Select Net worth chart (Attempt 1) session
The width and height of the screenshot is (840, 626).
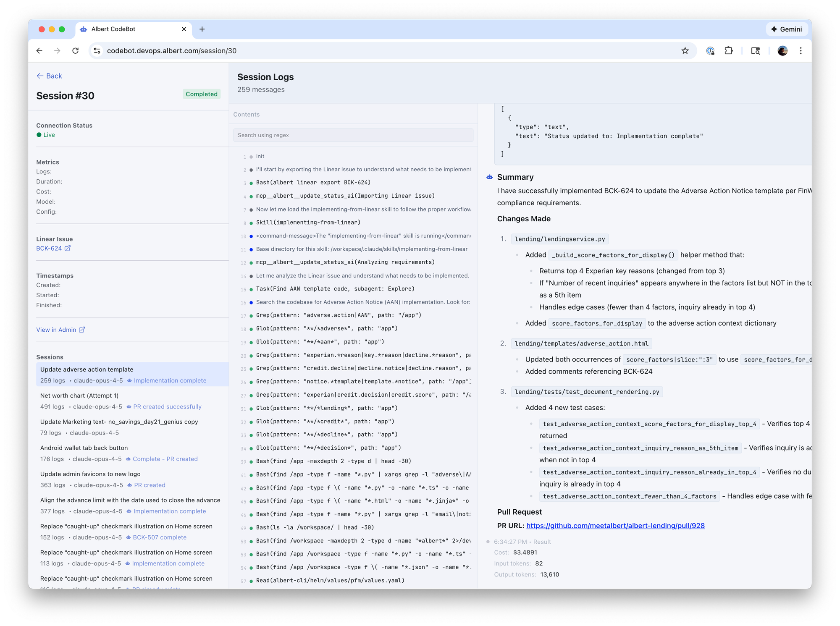pyautogui.click(x=79, y=396)
